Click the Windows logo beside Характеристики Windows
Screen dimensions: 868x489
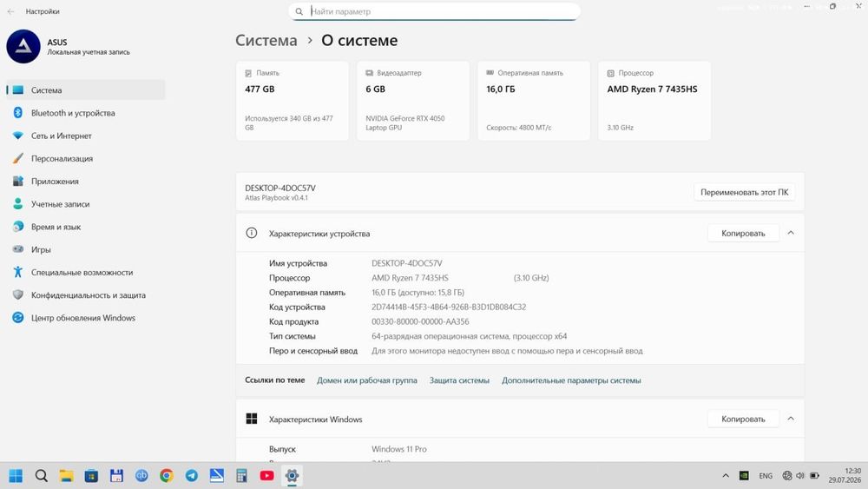pyautogui.click(x=252, y=419)
